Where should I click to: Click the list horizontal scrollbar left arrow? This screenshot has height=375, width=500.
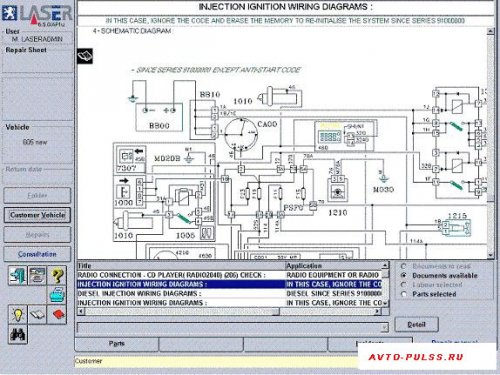point(81,311)
